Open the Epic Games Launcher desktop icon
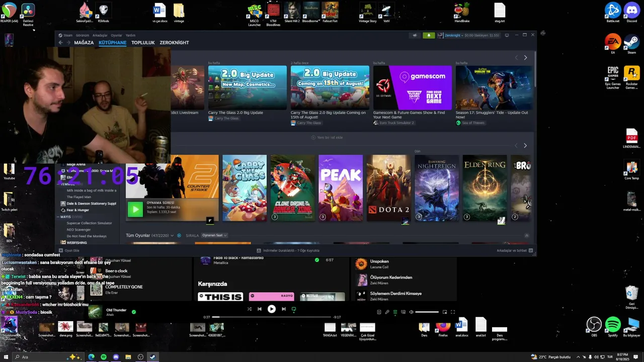The image size is (644, 362). [x=613, y=77]
